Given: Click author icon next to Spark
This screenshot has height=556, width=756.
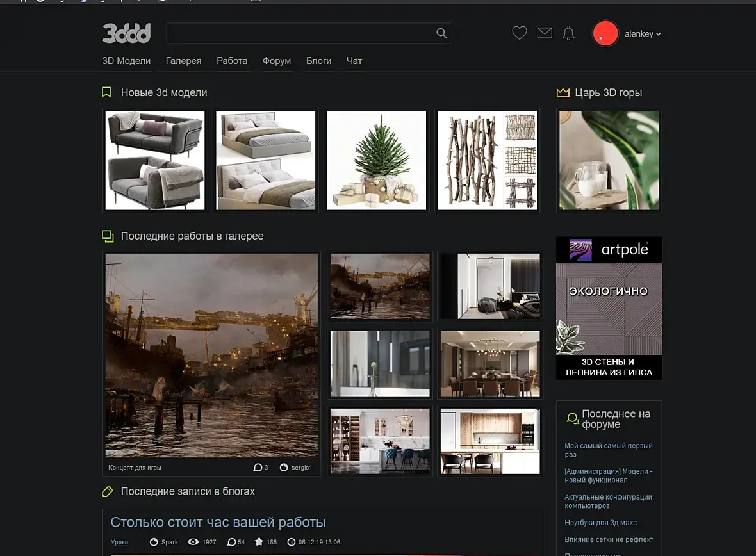Looking at the screenshot, I should [x=154, y=542].
